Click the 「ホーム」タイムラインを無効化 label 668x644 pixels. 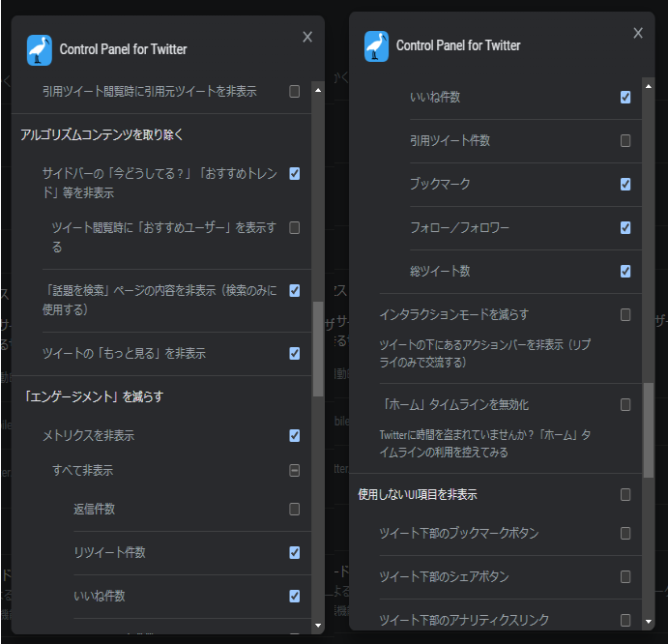click(455, 404)
